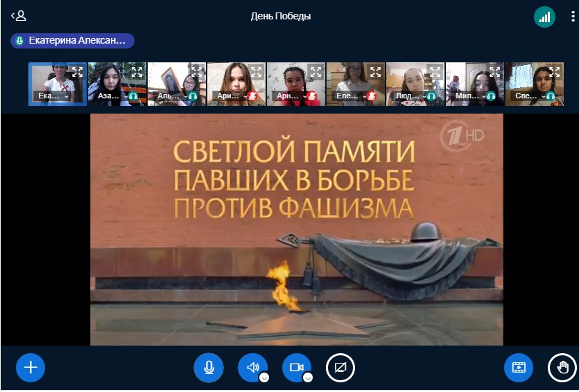Viewport: 579px width, 392px height.
Task: Open the connection status indicator
Action: coord(544,17)
